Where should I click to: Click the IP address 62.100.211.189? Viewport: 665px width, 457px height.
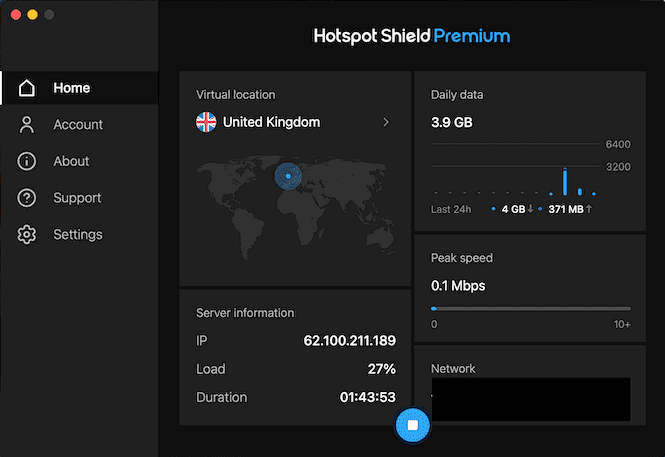[349, 341]
